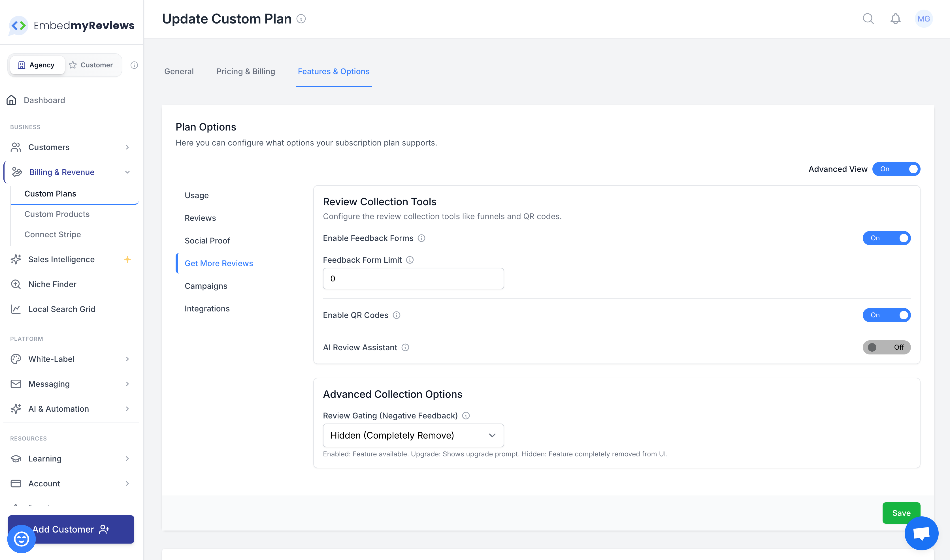Click the Dashboard home icon in sidebar
Viewport: 950px width, 560px height.
[x=11, y=100]
